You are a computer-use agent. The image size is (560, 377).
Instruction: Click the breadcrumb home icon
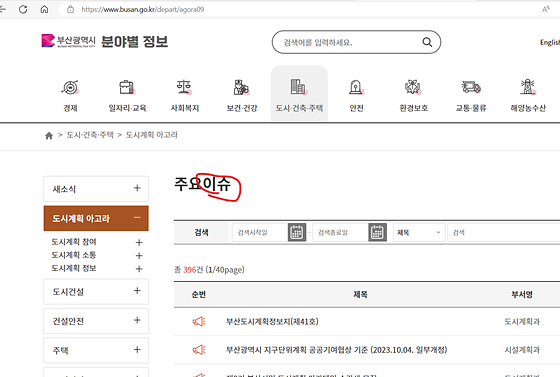(x=49, y=135)
